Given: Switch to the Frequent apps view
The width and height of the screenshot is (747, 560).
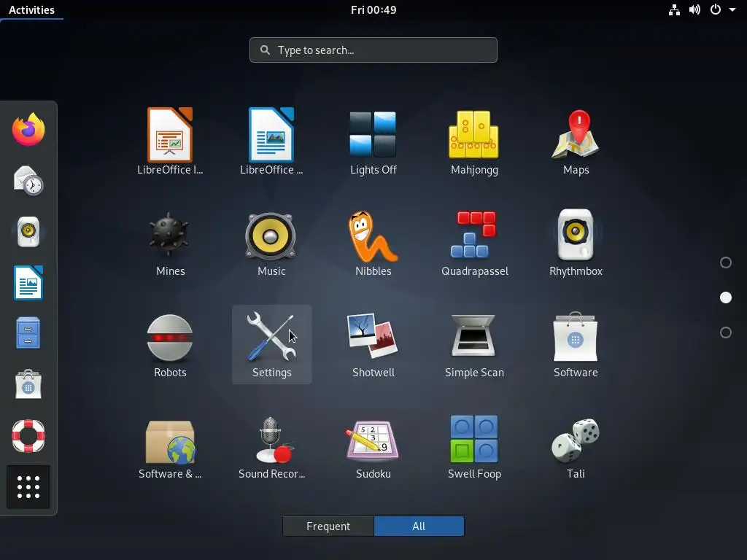Looking at the screenshot, I should coord(328,526).
